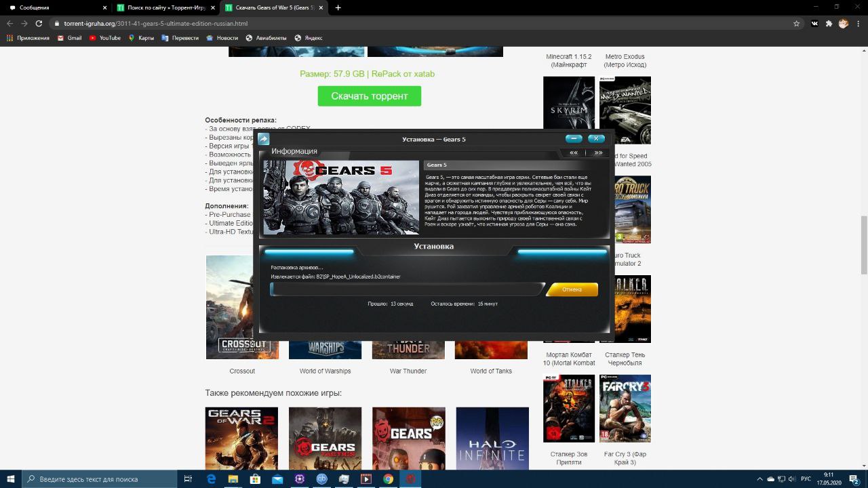This screenshot has height=488, width=868.
Task: Click the World of Warships caption link
Action: coord(325,371)
